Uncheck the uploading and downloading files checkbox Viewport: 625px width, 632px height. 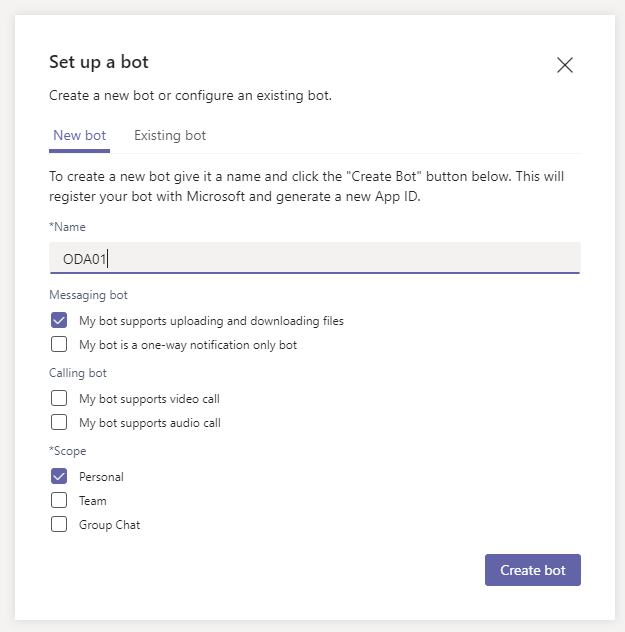point(59,321)
